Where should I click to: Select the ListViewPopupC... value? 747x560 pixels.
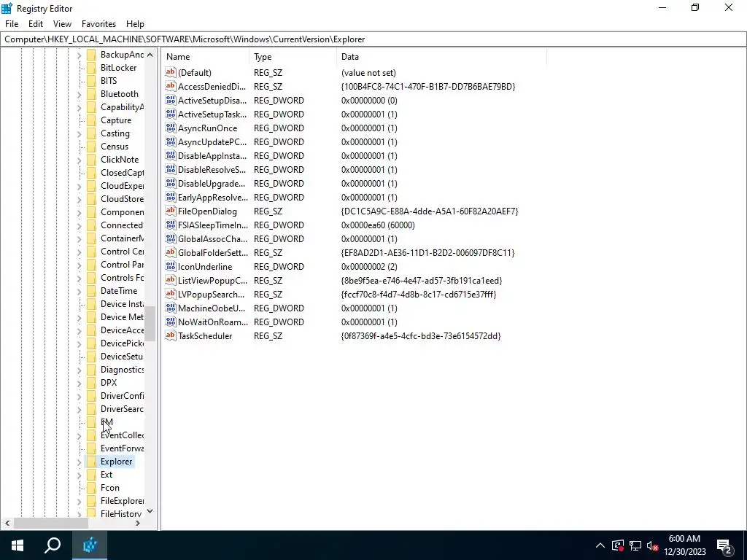pos(212,281)
